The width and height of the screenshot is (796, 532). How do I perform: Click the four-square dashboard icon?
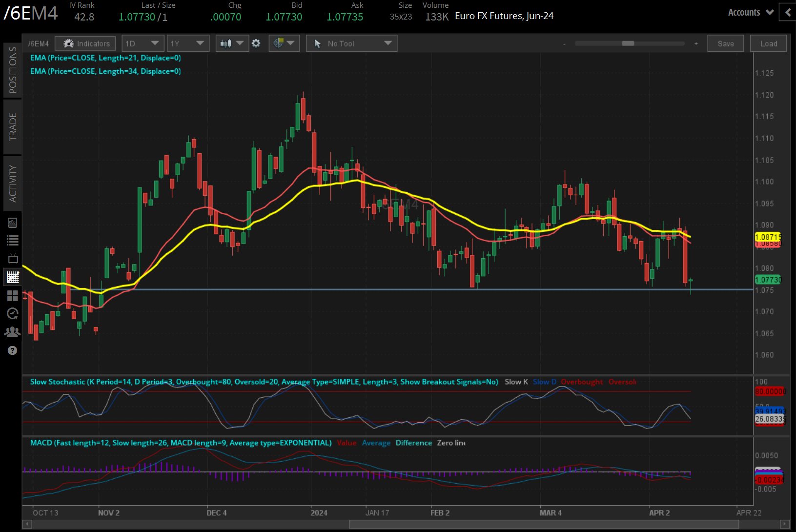pos(13,296)
